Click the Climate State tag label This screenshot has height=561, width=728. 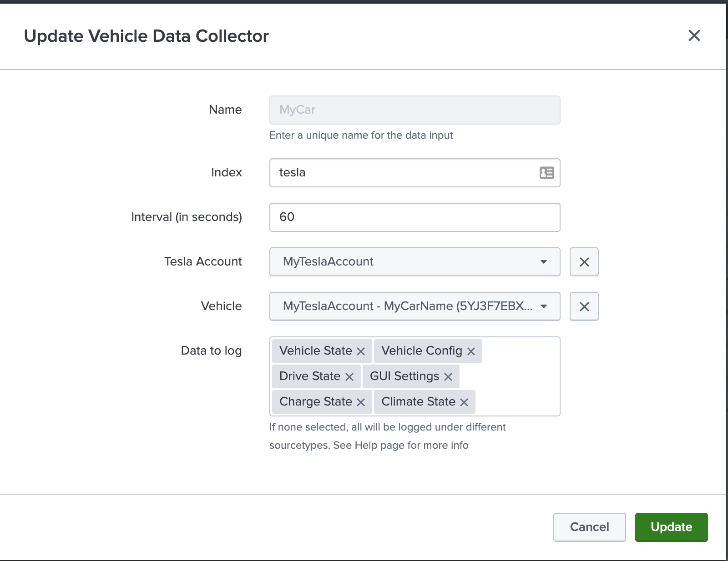(418, 401)
